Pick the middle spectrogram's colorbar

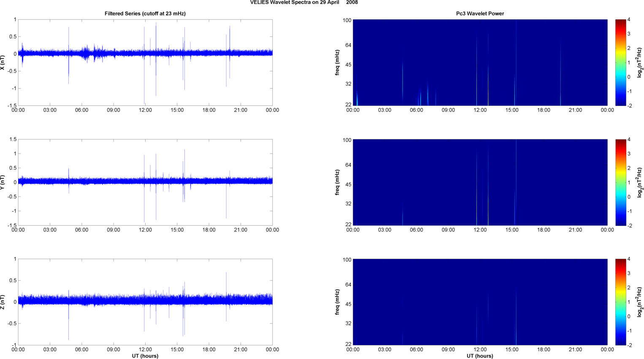(x=620, y=182)
